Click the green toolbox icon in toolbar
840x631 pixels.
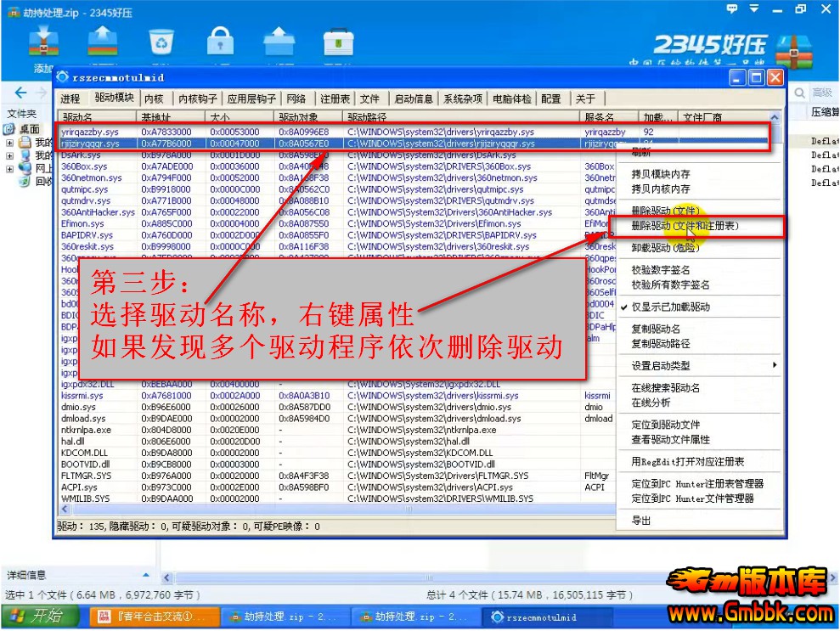[x=338, y=42]
